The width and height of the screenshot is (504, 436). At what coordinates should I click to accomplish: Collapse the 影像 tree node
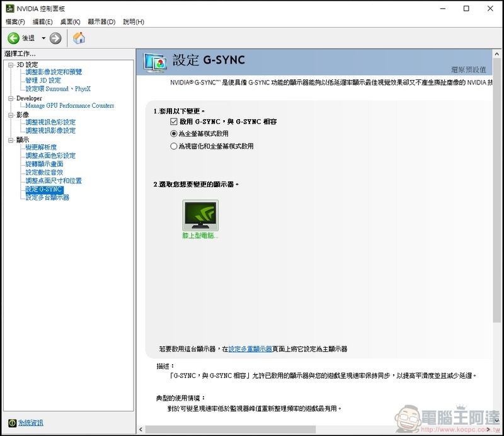click(x=11, y=115)
